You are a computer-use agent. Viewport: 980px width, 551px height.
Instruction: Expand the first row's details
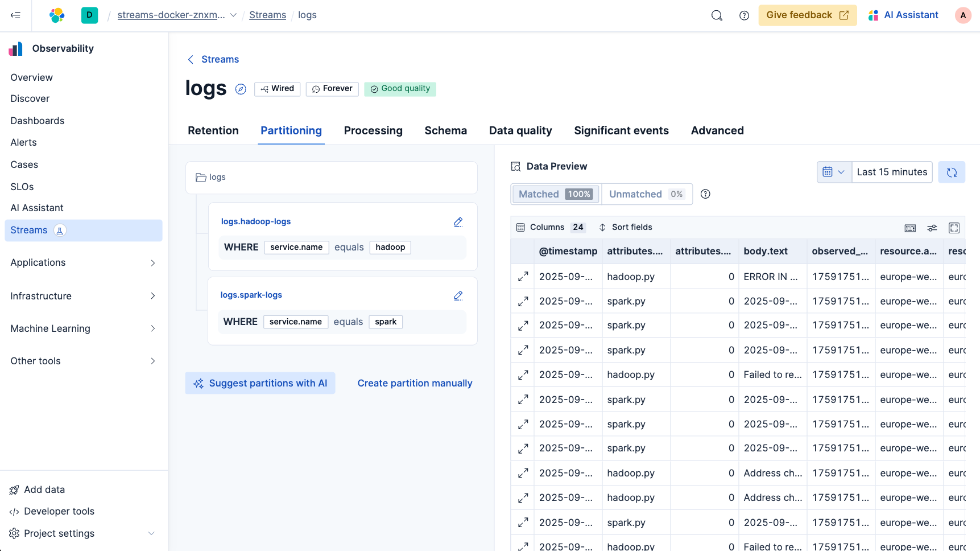point(523,277)
